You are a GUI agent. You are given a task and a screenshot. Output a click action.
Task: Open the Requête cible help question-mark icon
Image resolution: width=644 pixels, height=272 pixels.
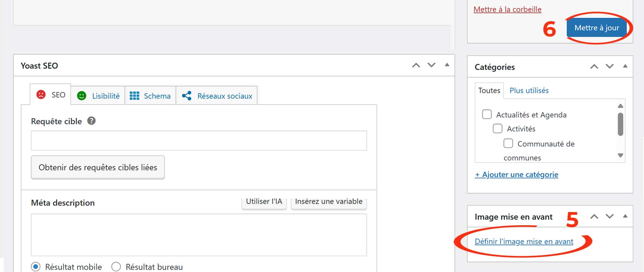tap(91, 121)
